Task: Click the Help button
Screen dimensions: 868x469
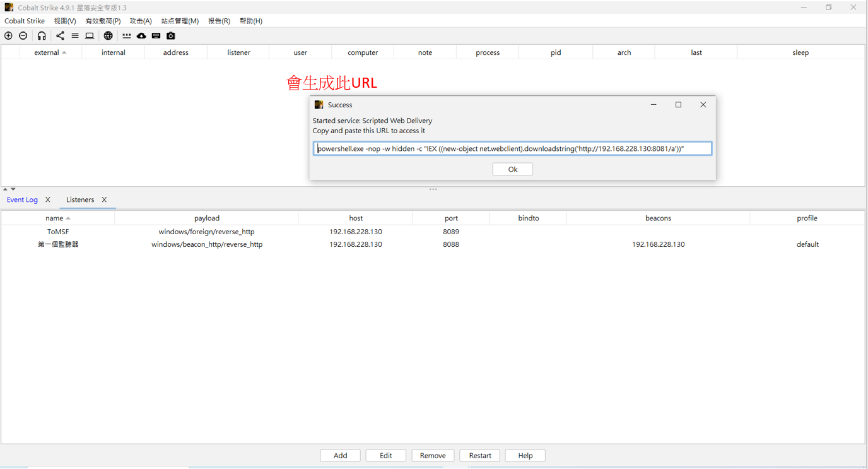Action: (x=525, y=456)
